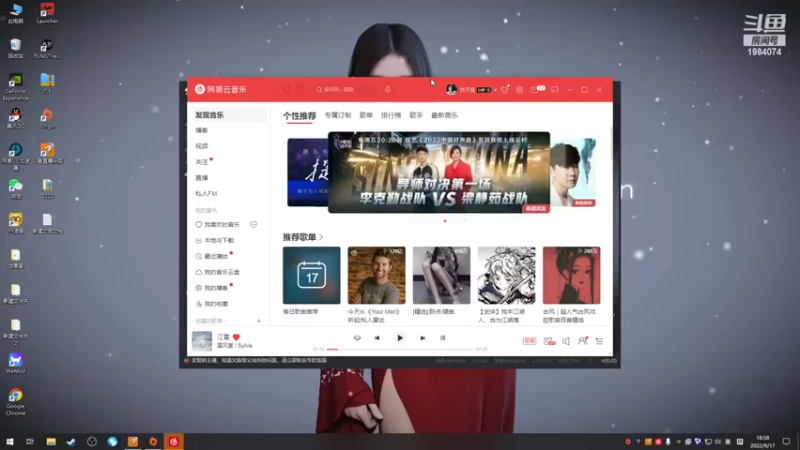Open my podcasts entry in sidebar

[212, 288]
